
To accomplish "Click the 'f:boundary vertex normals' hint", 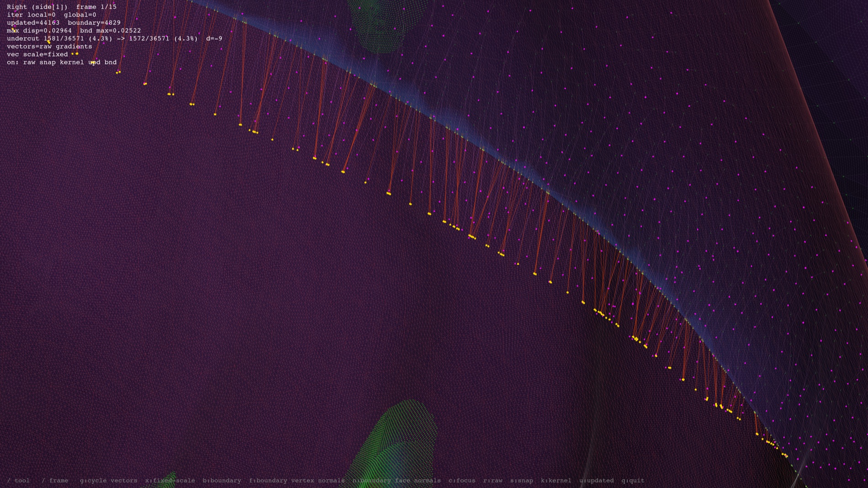I will (296, 480).
